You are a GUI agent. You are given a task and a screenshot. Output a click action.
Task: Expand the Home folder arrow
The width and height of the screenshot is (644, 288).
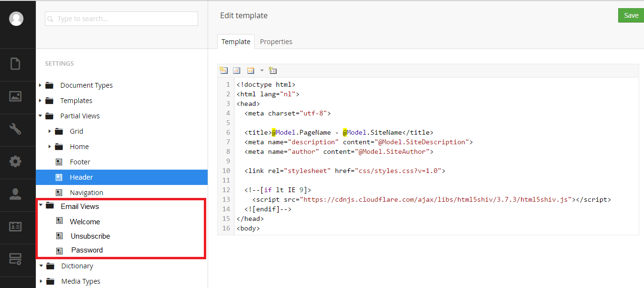50,147
